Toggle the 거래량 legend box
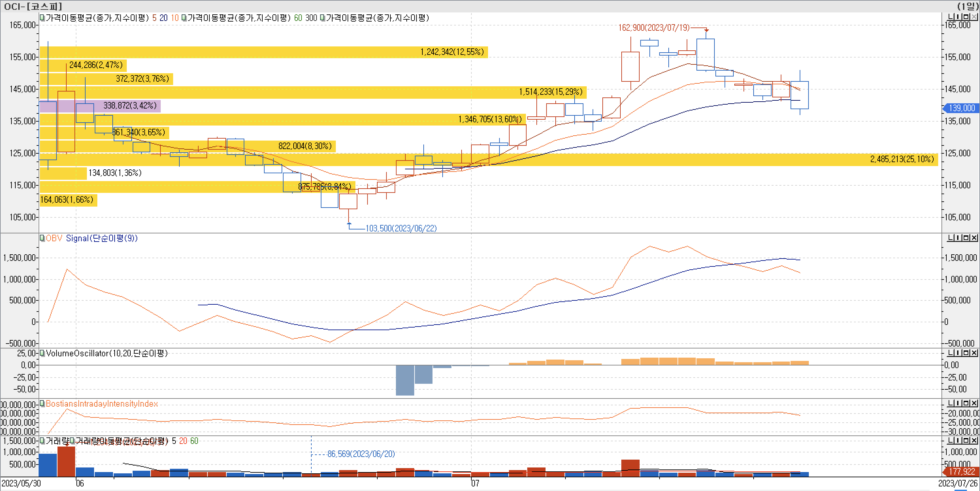Screen dimensions: 980x491 pyautogui.click(x=42, y=441)
